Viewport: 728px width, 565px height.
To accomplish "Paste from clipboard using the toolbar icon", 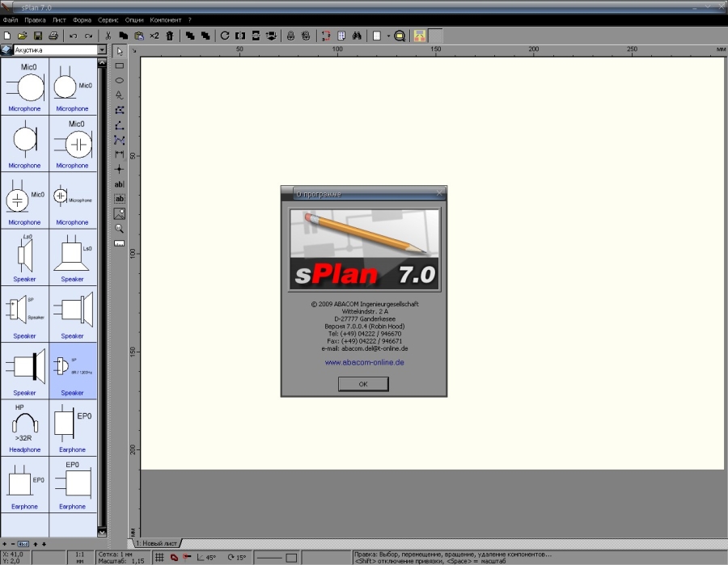I will point(139,36).
